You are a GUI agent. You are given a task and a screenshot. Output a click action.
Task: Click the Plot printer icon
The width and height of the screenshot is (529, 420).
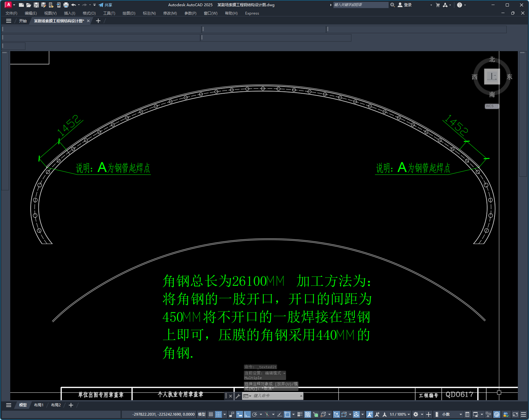pyautogui.click(x=66, y=5)
